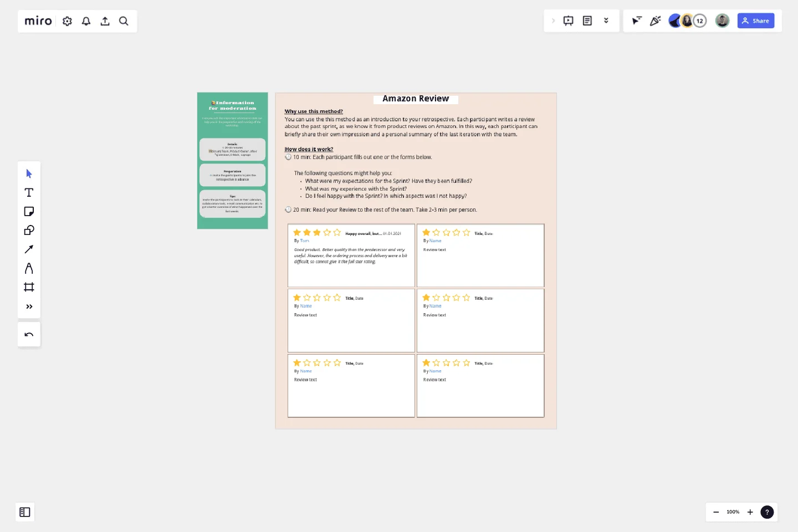The height and width of the screenshot is (532, 798).
Task: Click 'What was my experience with the Sprint?'
Action: pyautogui.click(x=356, y=189)
